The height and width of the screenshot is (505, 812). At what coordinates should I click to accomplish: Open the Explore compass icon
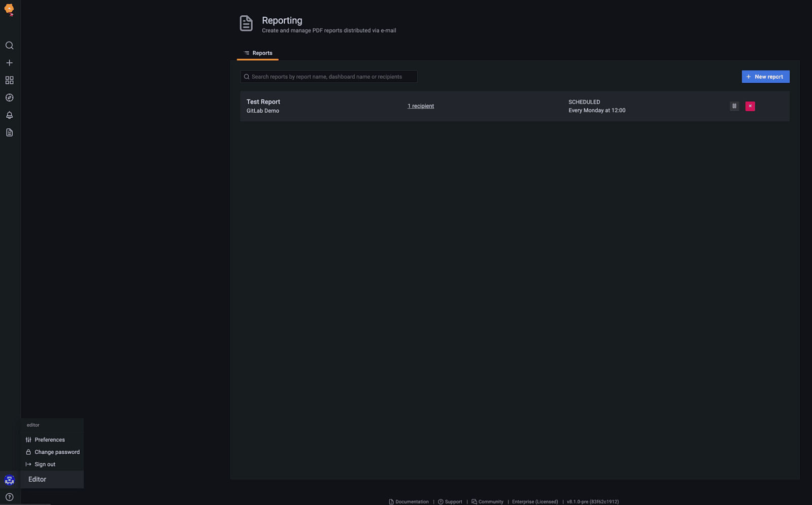tap(9, 97)
